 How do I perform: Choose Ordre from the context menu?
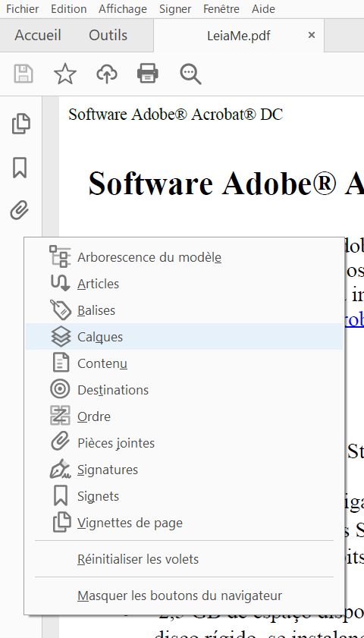(184, 416)
